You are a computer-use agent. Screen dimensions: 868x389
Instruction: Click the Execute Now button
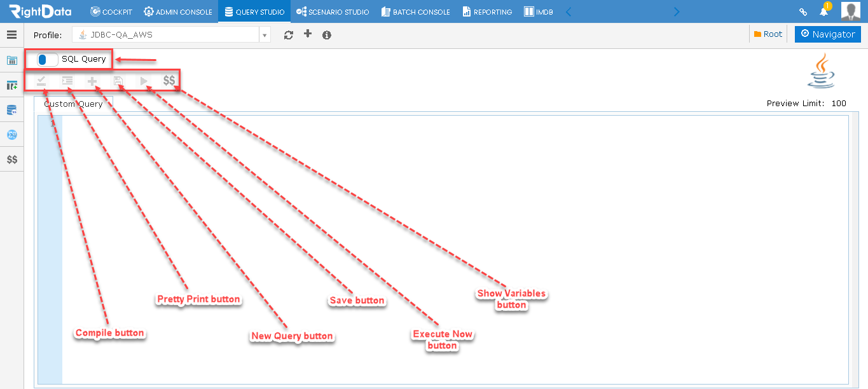pos(144,81)
